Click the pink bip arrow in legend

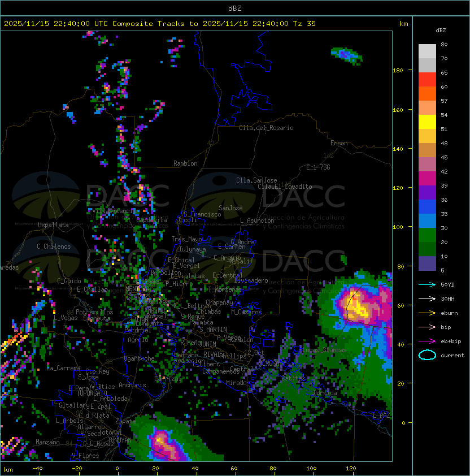tap(427, 327)
